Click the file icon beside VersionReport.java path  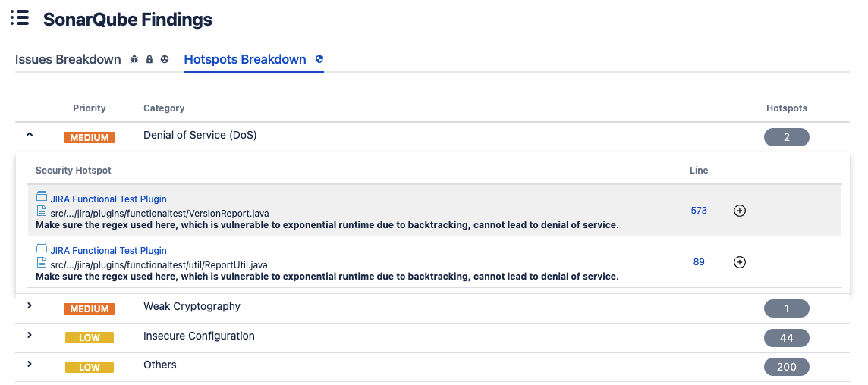pos(42,211)
